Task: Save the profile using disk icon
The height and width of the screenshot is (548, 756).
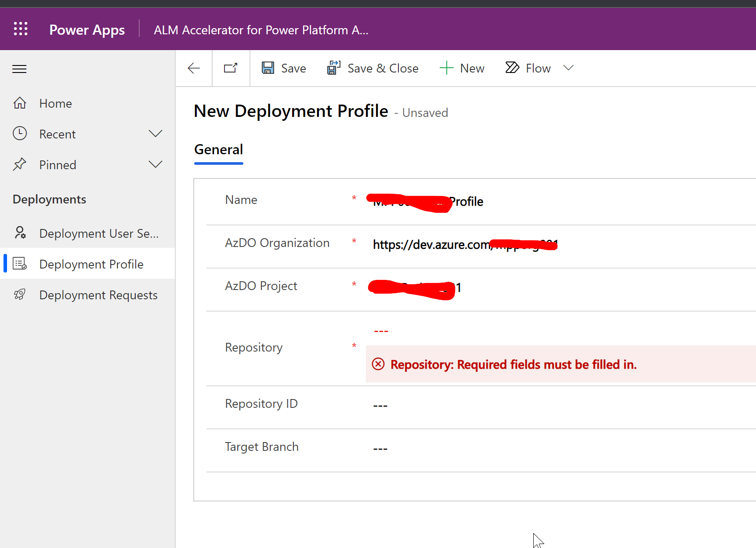Action: coord(268,68)
